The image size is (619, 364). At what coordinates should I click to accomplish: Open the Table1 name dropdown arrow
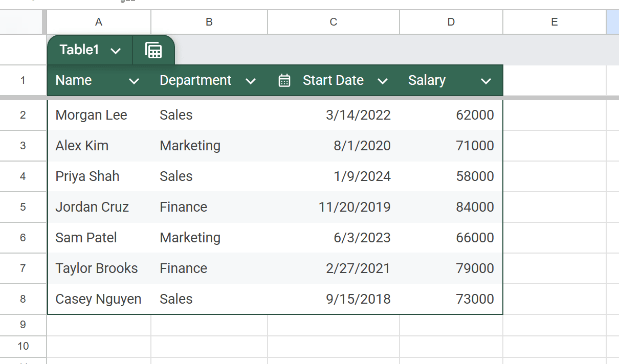(116, 51)
